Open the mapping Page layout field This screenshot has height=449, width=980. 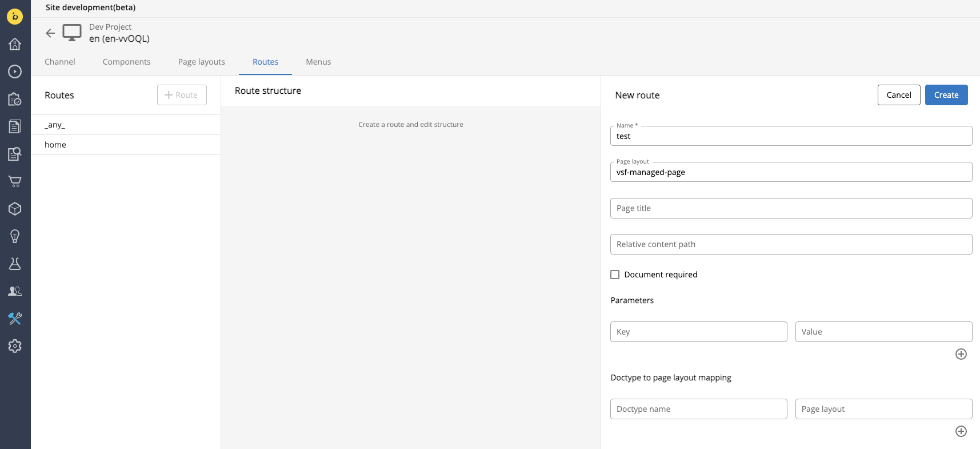pos(883,409)
